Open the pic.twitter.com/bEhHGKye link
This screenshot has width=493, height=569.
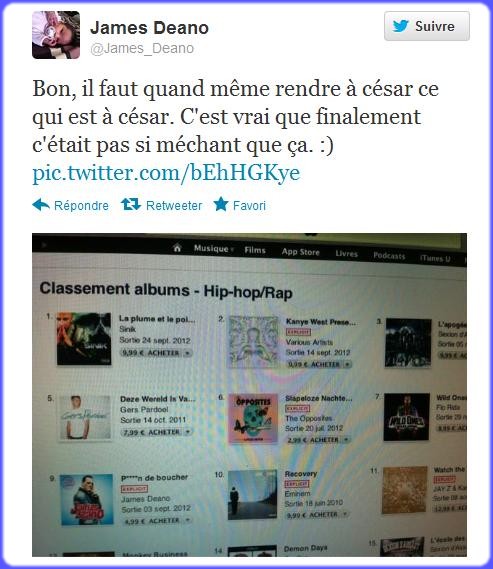[x=166, y=172]
